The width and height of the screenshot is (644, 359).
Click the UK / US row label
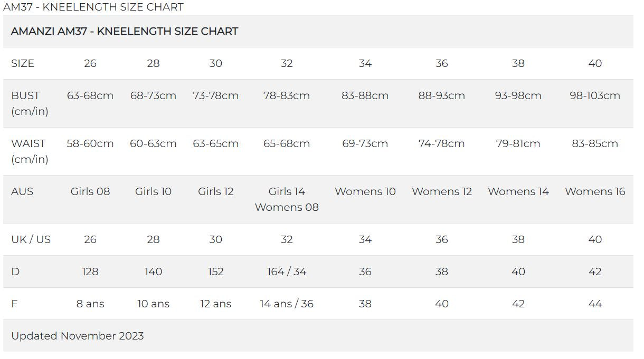pos(31,239)
